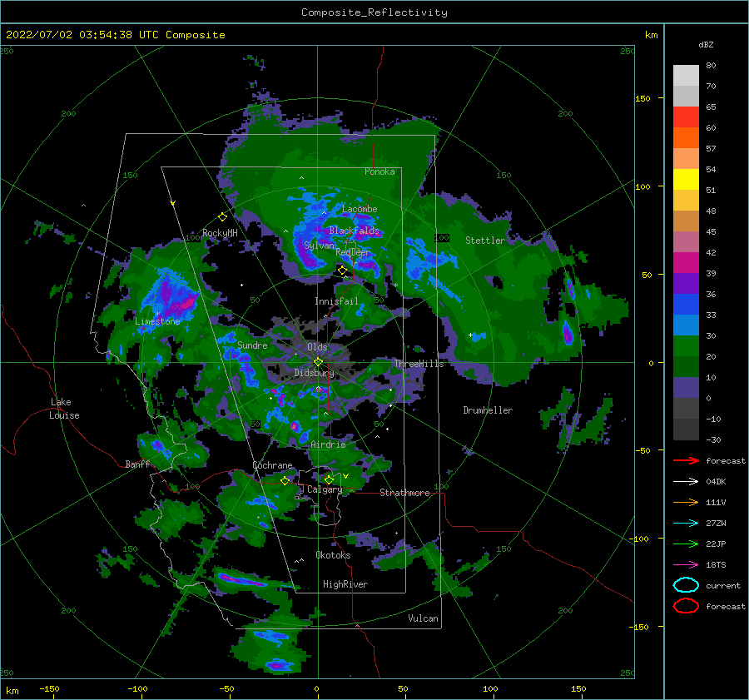
Task: Click the white plus marker south of Stettler
Action: (x=470, y=335)
